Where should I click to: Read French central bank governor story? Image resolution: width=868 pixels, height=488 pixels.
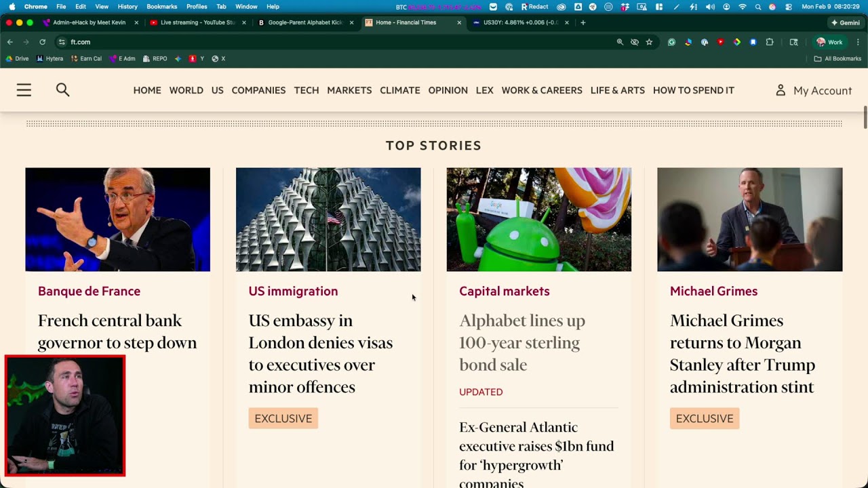[117, 331]
